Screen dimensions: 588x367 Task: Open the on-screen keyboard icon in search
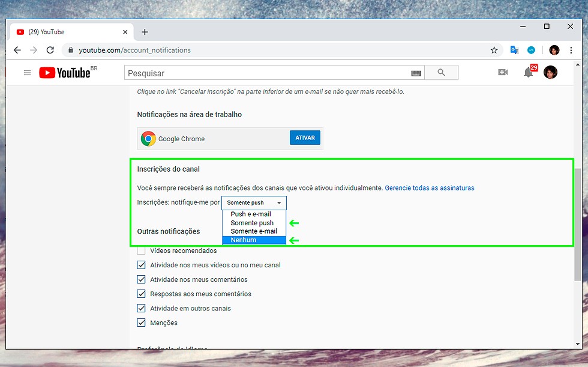click(416, 73)
